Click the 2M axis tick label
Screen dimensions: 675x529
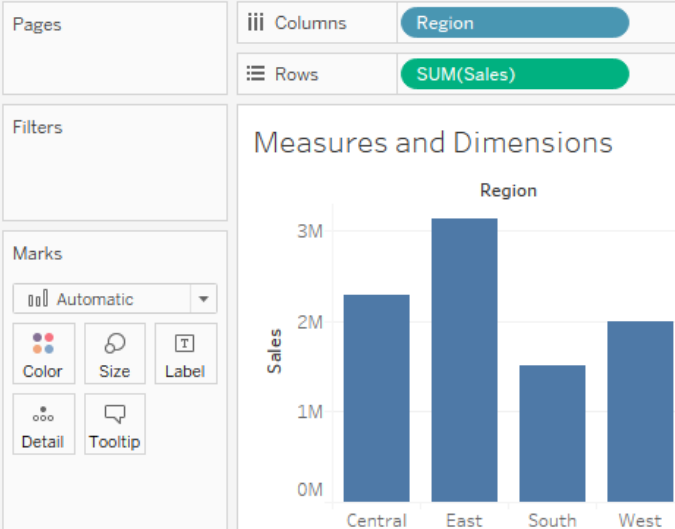310,322
